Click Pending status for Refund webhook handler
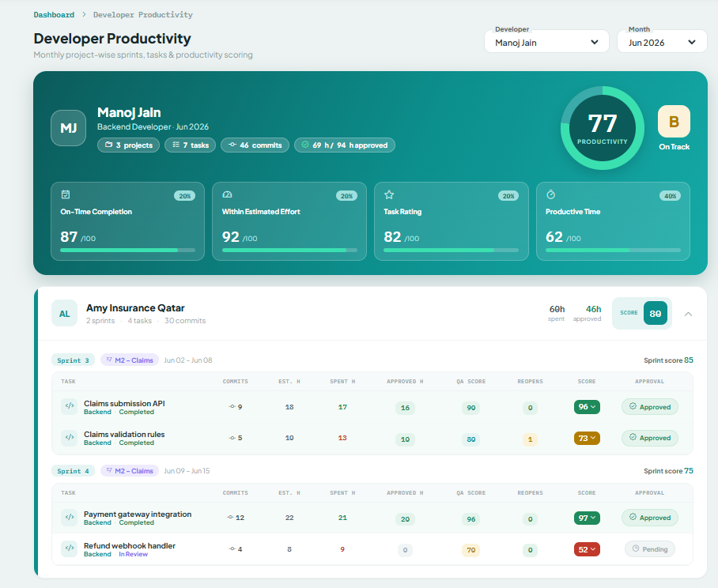718x588 pixels. tap(650, 549)
